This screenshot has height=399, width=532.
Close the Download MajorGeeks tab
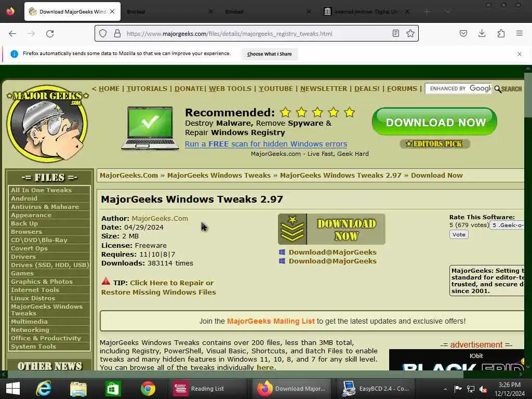112,11
